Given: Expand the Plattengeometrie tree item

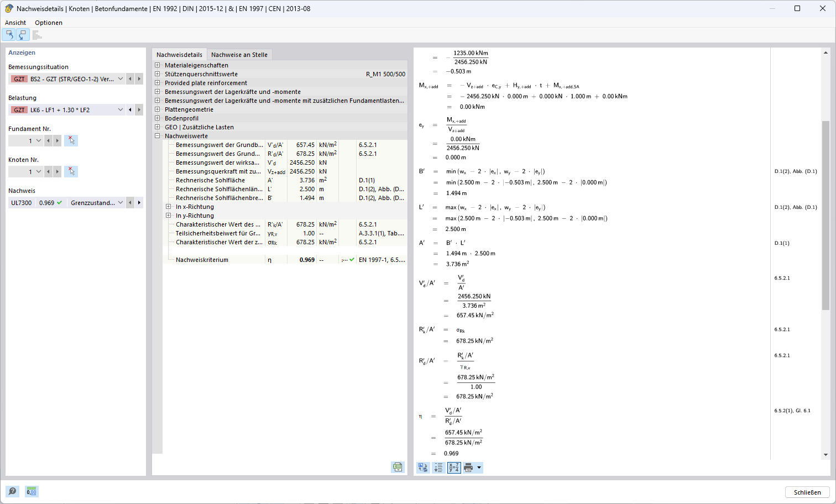Looking at the screenshot, I should point(158,109).
